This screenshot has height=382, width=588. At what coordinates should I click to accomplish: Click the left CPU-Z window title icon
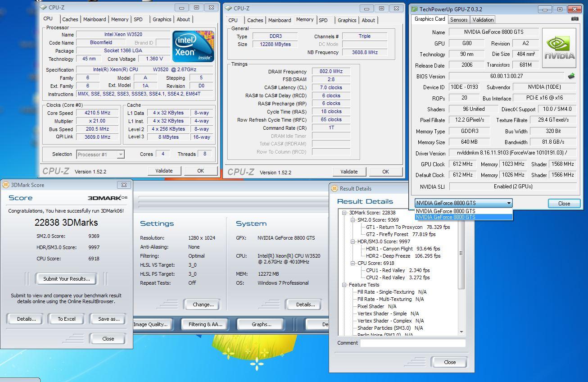coord(43,8)
